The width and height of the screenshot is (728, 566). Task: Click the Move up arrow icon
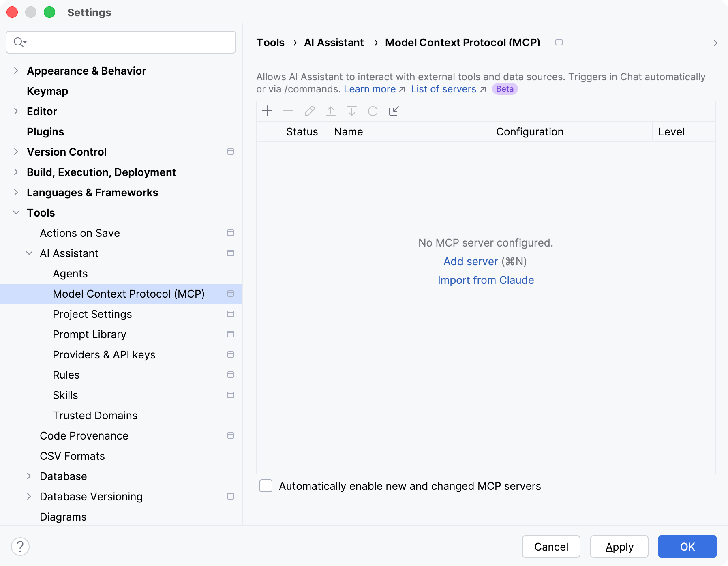(331, 111)
